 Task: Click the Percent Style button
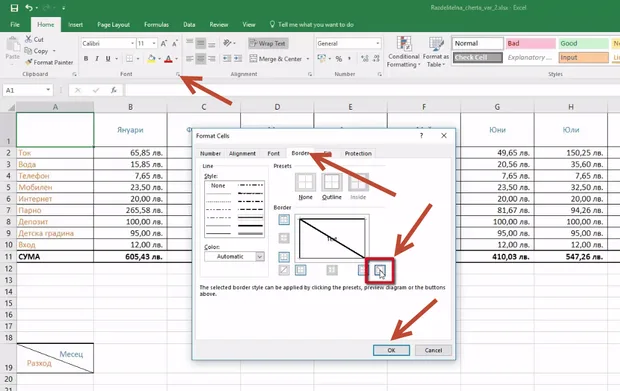pos(339,59)
